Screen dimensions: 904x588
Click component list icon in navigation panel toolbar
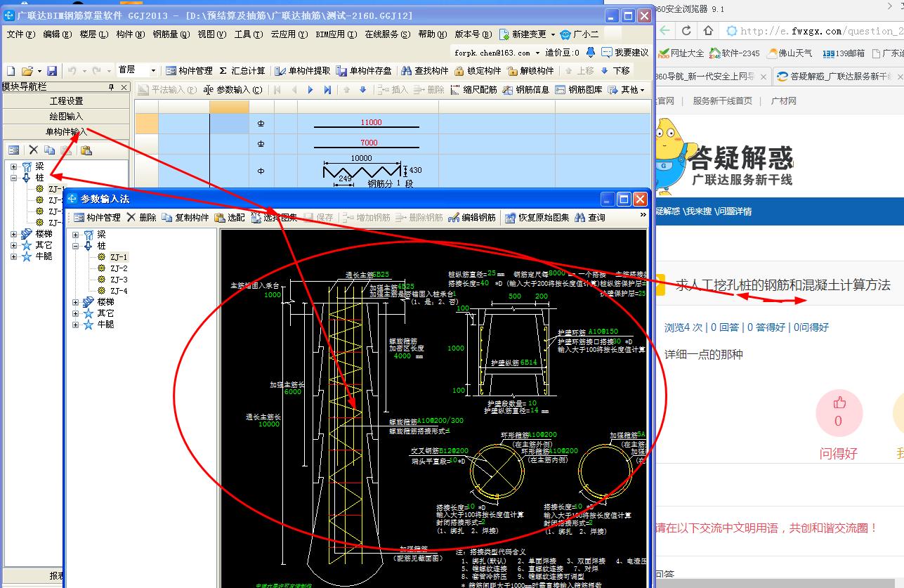[x=13, y=150]
